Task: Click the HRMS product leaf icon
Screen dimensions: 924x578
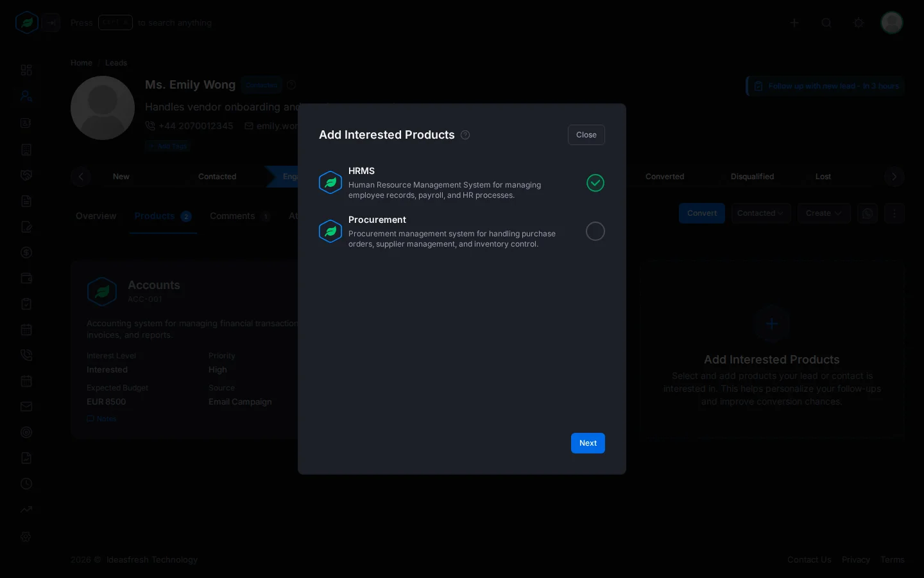Action: 330,182
